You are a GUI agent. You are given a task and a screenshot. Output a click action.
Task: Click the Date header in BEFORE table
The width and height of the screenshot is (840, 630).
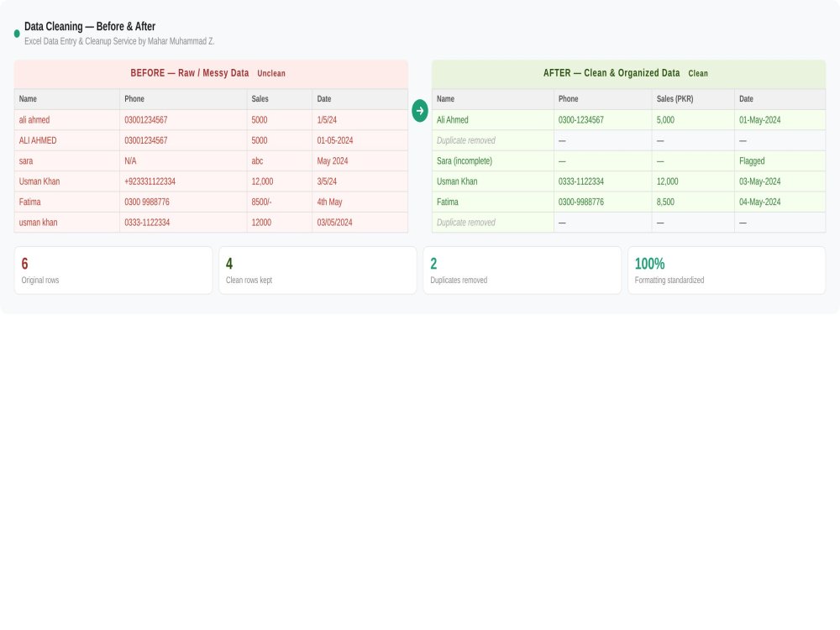[x=360, y=99]
